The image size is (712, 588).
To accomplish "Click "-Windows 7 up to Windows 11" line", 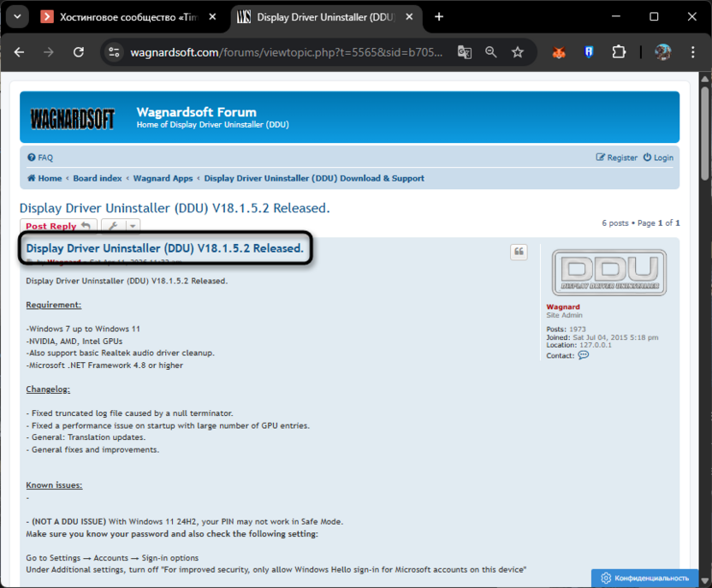I will [83, 329].
